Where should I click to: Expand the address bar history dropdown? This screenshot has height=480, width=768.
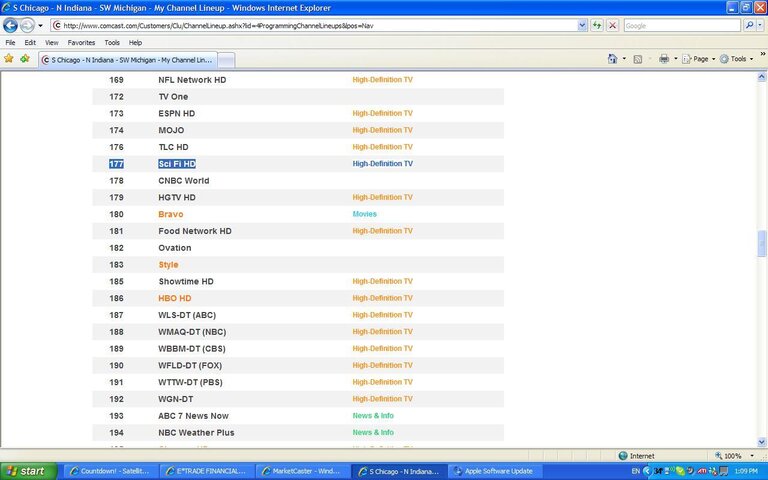(x=582, y=25)
